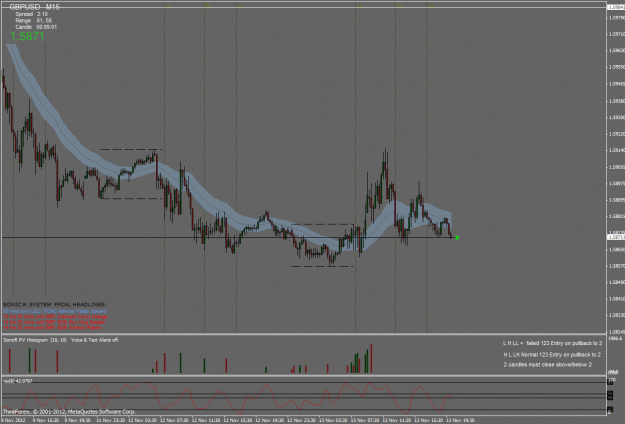Image resolution: width=625 pixels, height=424 pixels.
Task: Click the 13 Nov 19:30 time axis label
Action: pos(460,420)
